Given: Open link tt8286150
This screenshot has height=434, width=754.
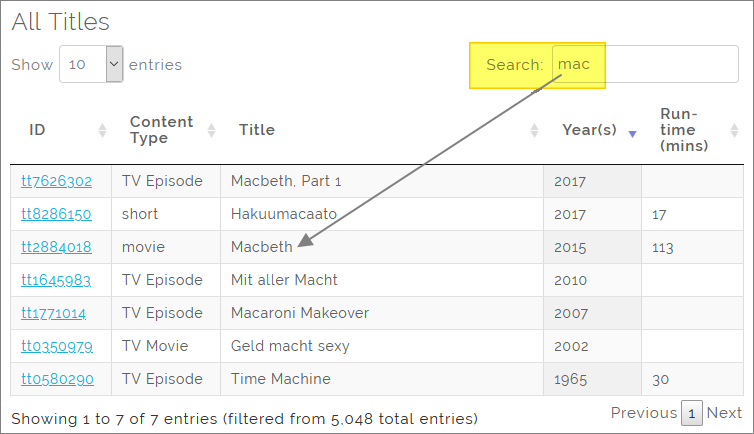Looking at the screenshot, I should coord(56,214).
